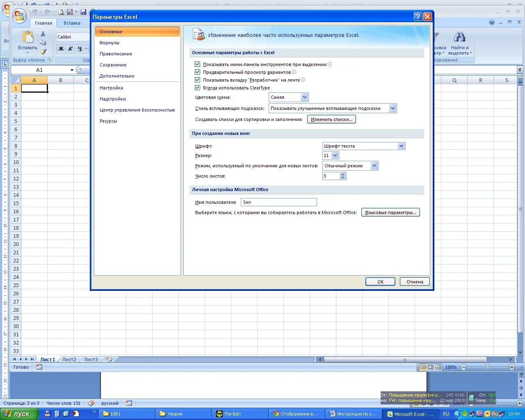This screenshot has width=525, height=420.
Task: Click the Excel zoom slider handle
Action: [487, 367]
